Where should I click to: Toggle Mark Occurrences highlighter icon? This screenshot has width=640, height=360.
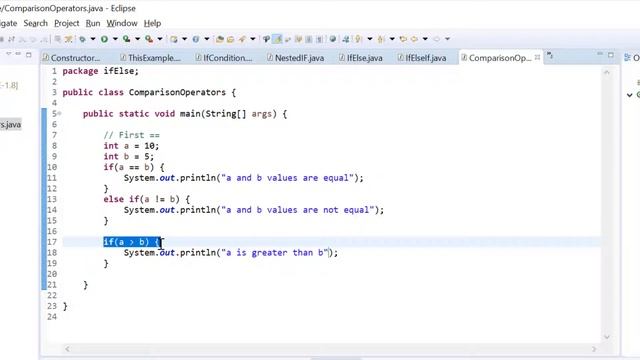[x=278, y=39]
